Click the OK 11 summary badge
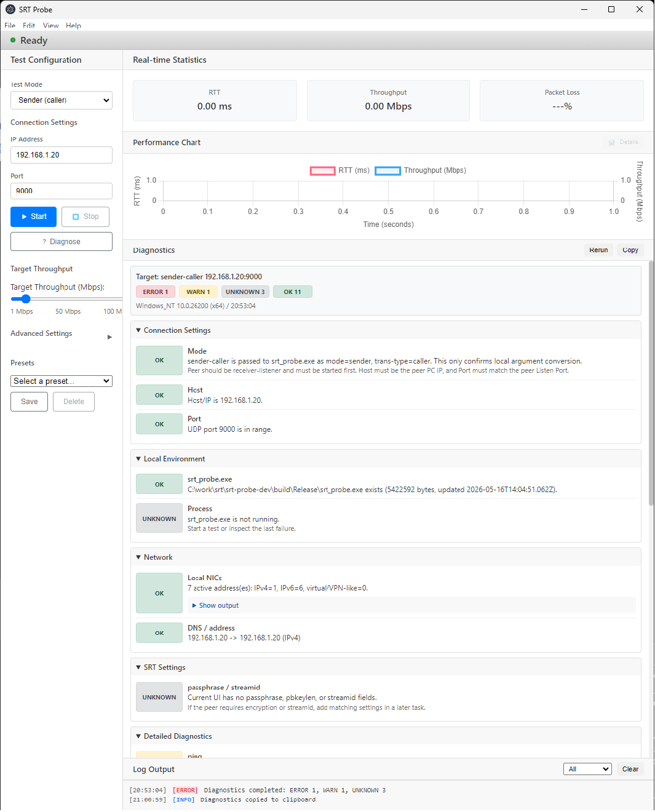 [x=293, y=292]
